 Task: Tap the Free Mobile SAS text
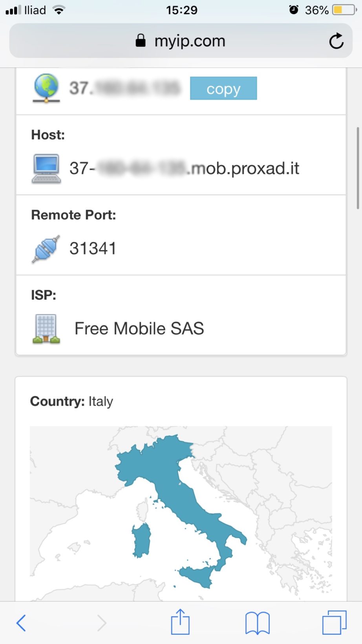coord(139,329)
